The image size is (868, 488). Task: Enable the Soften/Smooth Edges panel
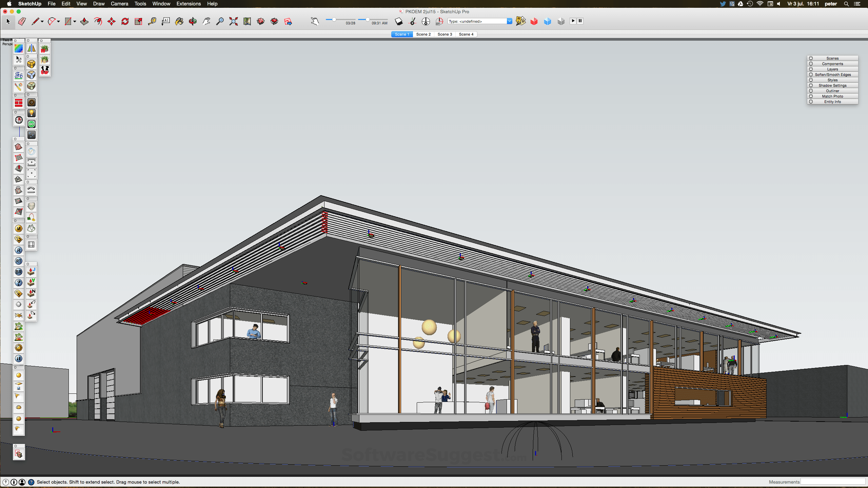tap(833, 75)
